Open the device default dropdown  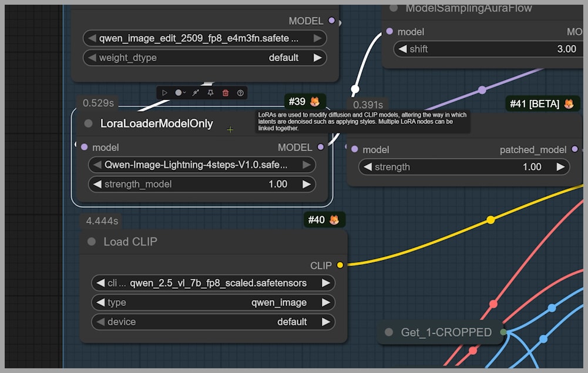(213, 322)
